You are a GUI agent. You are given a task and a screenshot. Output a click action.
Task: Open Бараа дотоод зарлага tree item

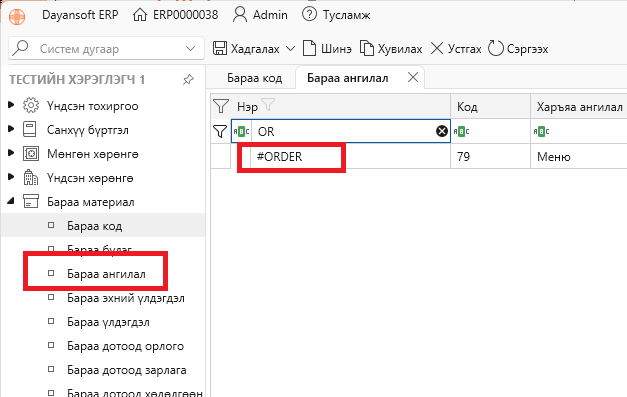coord(127,370)
